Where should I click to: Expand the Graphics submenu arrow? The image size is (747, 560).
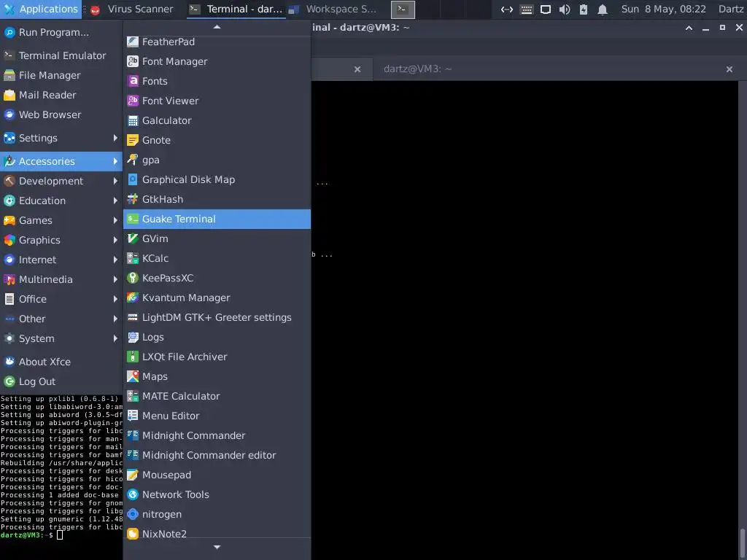point(115,240)
